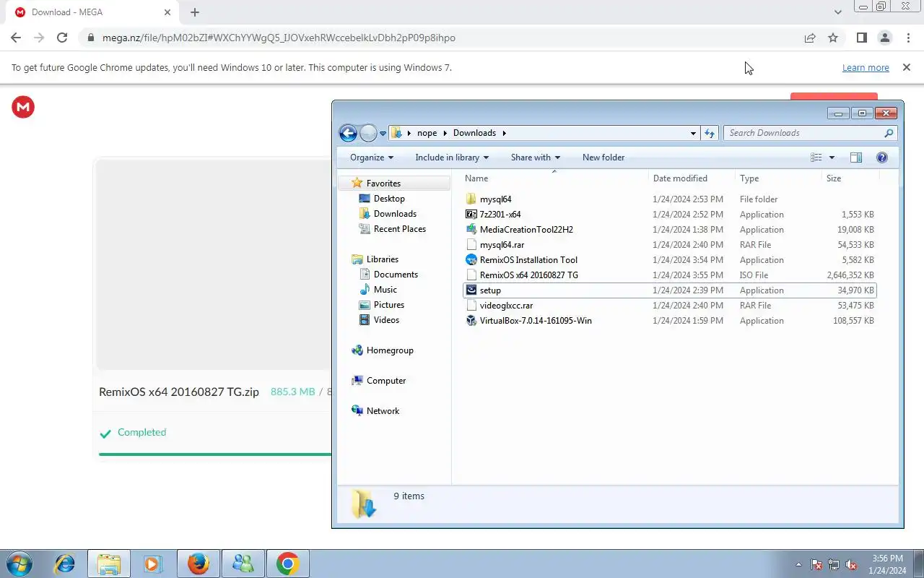Show hidden system tray icons
Viewport: 924px width, 578px height.
(x=798, y=565)
